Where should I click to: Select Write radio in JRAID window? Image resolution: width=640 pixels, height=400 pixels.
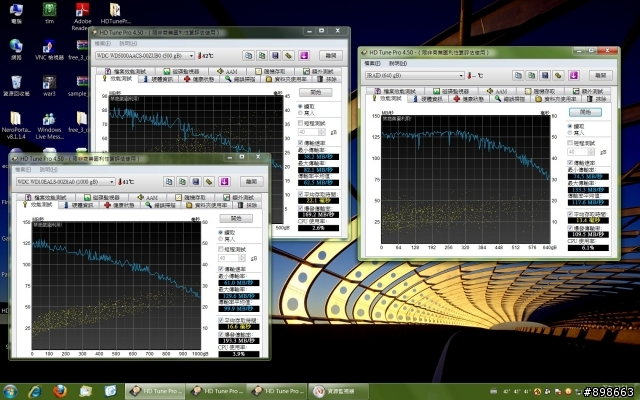point(570,133)
